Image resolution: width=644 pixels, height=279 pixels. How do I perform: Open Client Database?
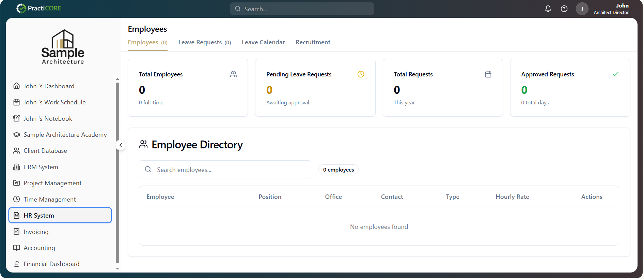tap(60, 151)
